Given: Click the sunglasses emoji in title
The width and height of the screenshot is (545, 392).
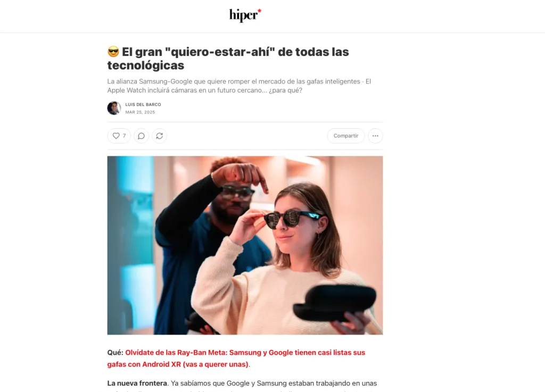Looking at the screenshot, I should coord(113,52).
